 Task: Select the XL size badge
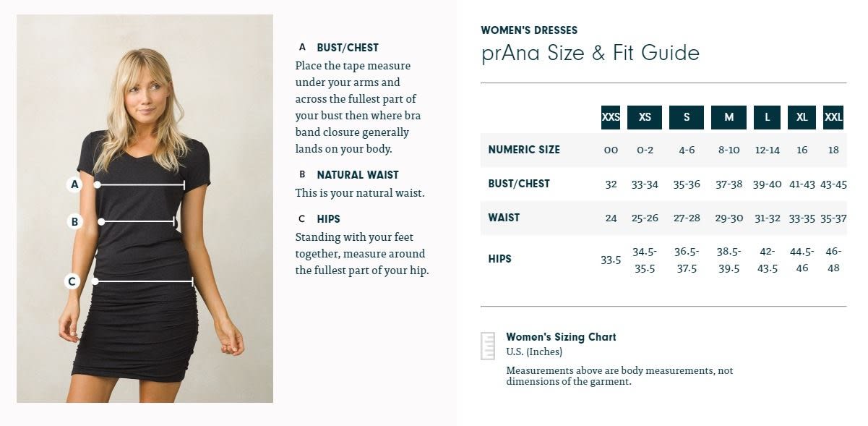[802, 117]
